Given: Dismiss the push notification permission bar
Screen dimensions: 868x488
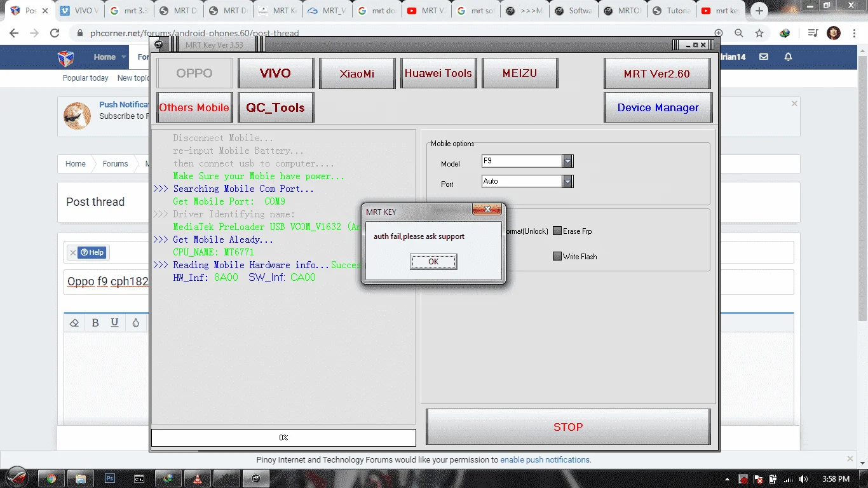Looking at the screenshot, I should [x=851, y=459].
